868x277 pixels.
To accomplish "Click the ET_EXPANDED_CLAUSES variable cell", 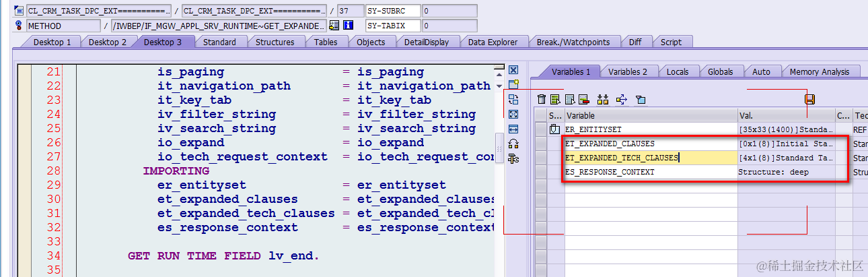I will click(651, 144).
